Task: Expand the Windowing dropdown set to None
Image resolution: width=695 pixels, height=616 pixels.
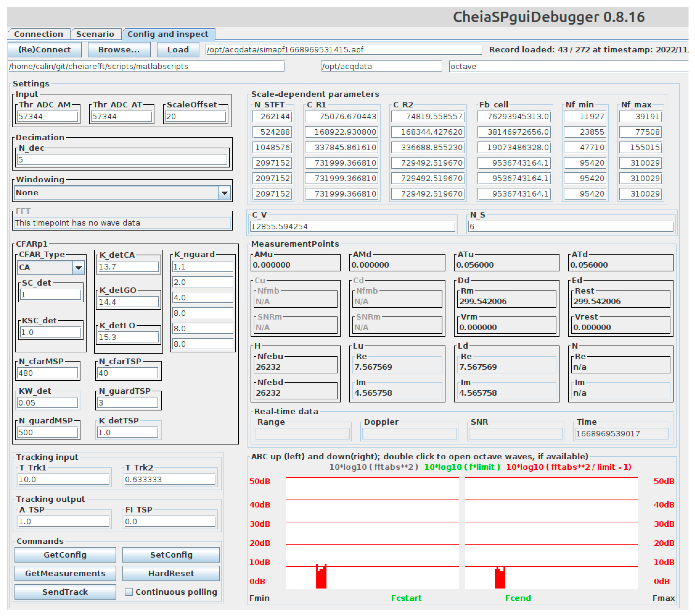Action: 224,193
